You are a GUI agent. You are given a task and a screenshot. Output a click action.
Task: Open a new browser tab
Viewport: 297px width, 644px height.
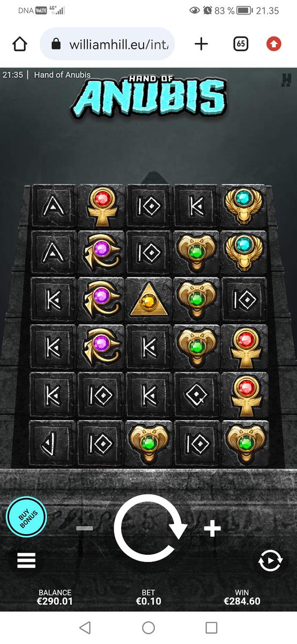click(201, 44)
